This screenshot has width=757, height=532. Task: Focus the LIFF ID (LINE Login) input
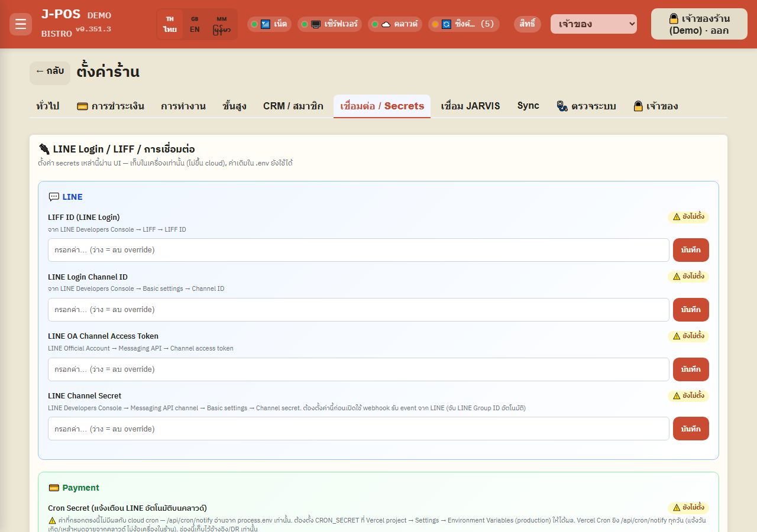(x=358, y=250)
